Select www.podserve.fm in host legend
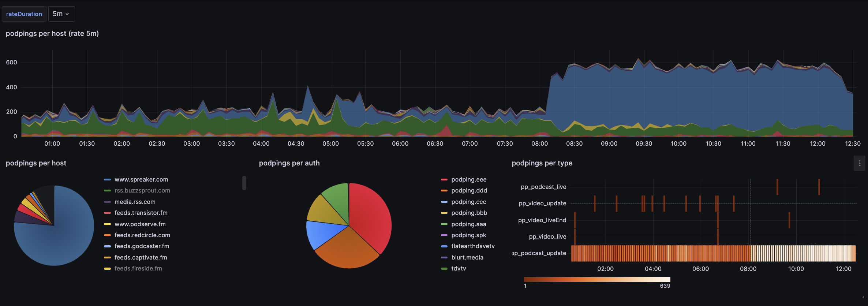This screenshot has height=306, width=868. pos(140,224)
